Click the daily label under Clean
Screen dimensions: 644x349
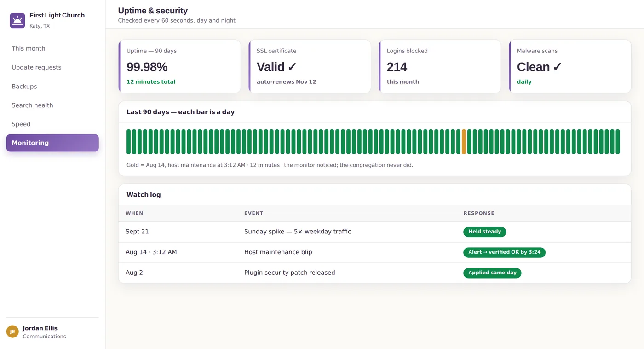(524, 82)
